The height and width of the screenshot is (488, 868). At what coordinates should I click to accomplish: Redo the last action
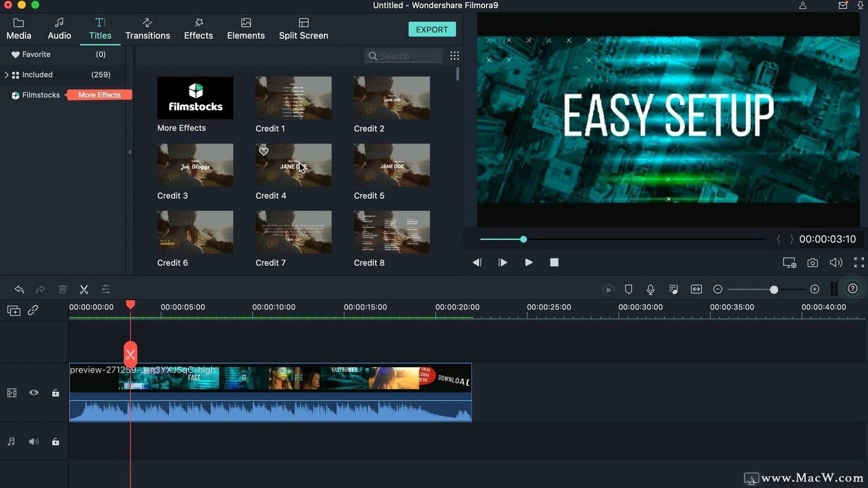point(40,289)
